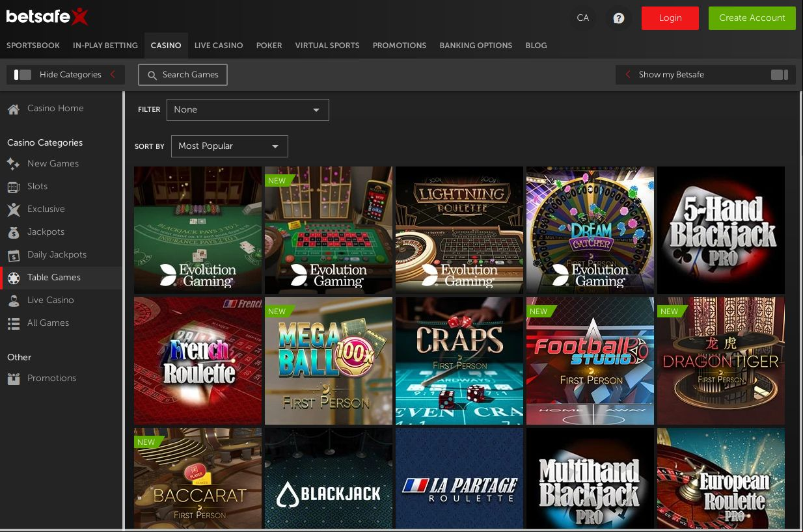803x532 pixels.
Task: Go to the Virtual Sports tab
Action: point(327,46)
